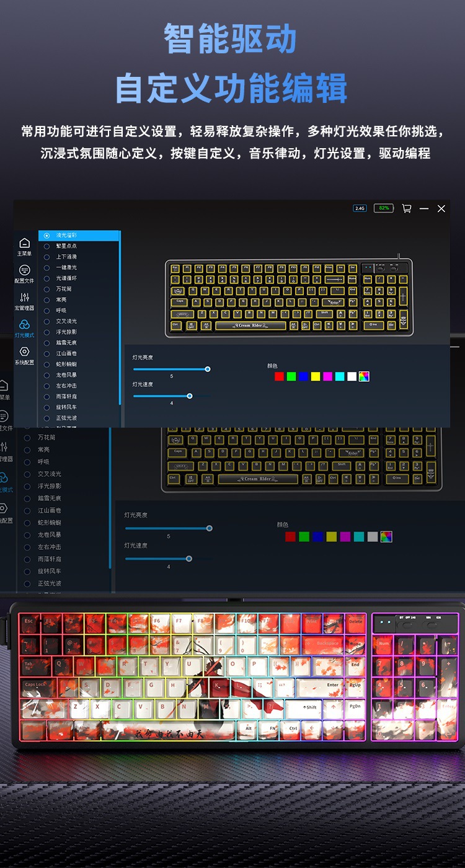Click Caps key in front window keyboard preview
The image size is (465, 868).
[180, 302]
